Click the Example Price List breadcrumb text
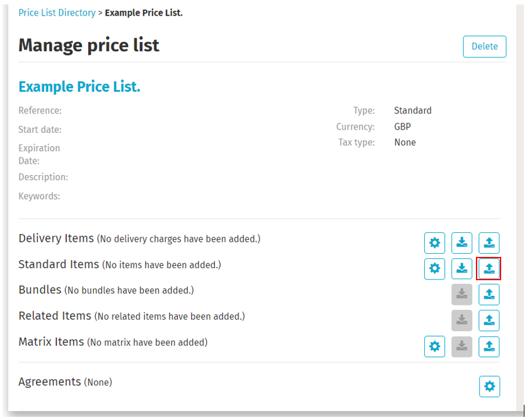The width and height of the screenshot is (527, 420). 144,13
